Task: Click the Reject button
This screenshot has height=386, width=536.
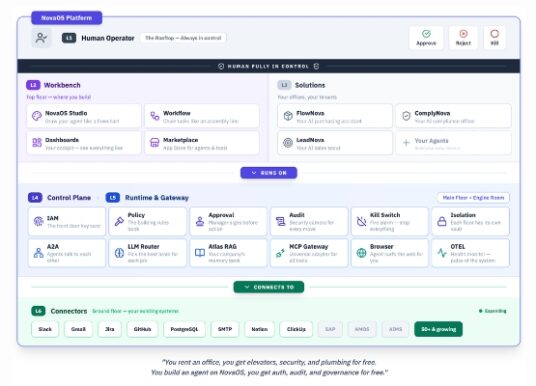Action: point(463,38)
